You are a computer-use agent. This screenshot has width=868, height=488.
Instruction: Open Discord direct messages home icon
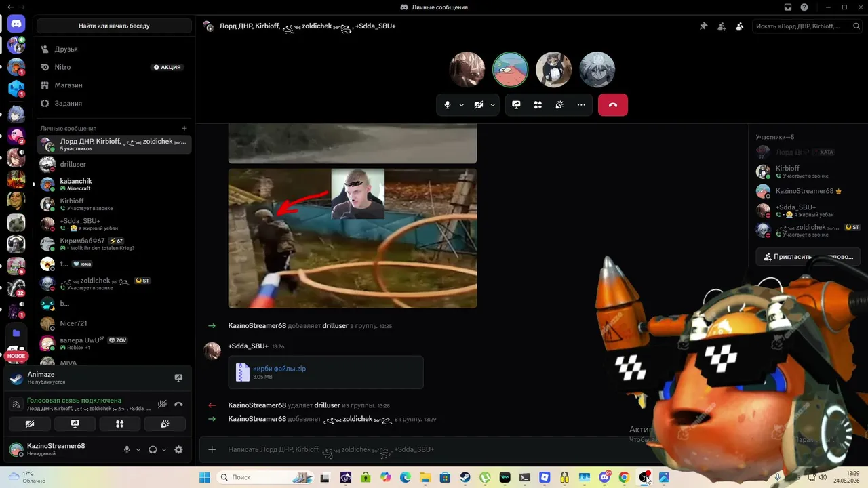16,24
